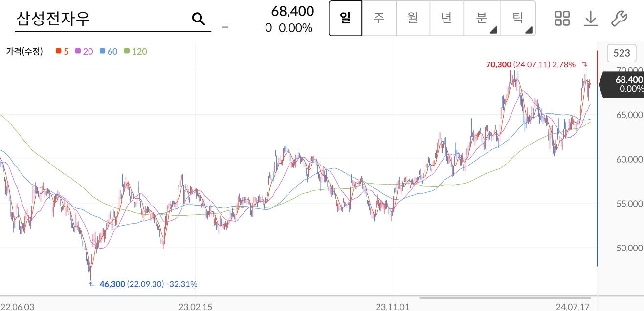This screenshot has width=644, height=311.
Task: Click the download arrow icon
Action: [591, 19]
